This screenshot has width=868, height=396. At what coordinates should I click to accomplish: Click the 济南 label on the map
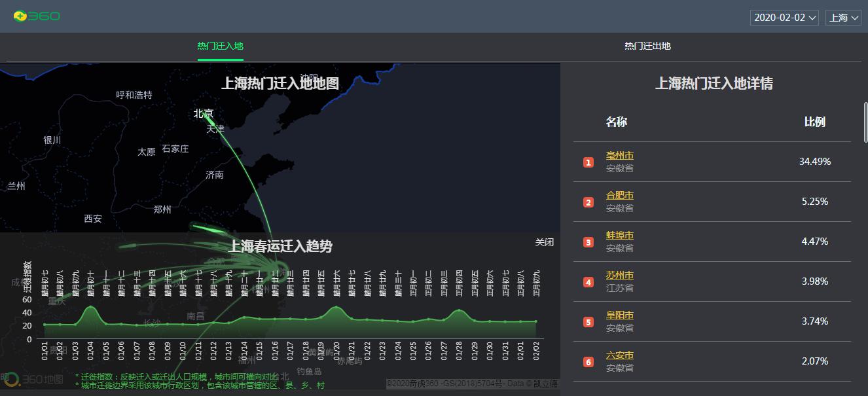pos(215,175)
